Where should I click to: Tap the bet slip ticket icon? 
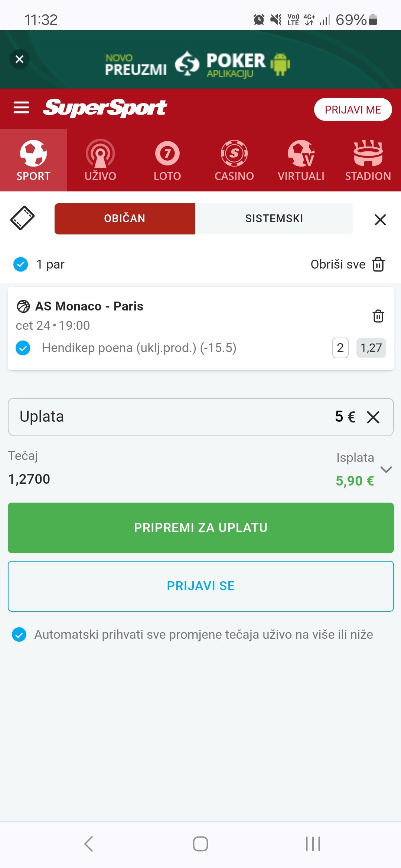[22, 218]
